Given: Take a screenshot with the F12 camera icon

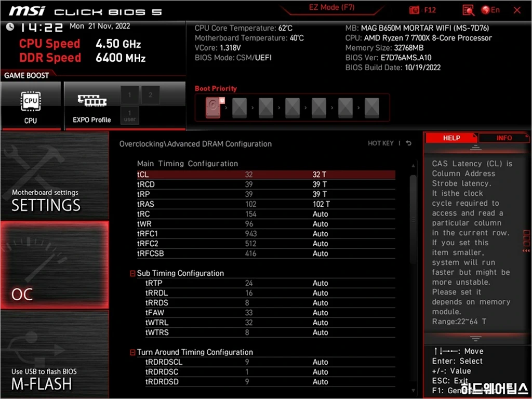Looking at the screenshot, I should coord(414,10).
